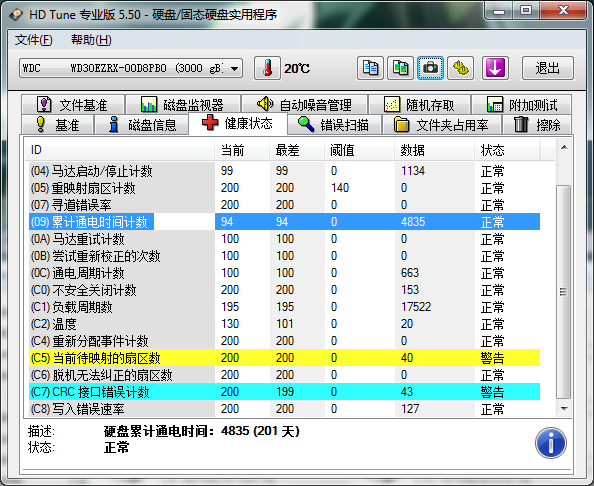Viewport: 594px width, 486px height.
Task: Click scrollbar up arrow in SMART list
Action: coord(564,147)
